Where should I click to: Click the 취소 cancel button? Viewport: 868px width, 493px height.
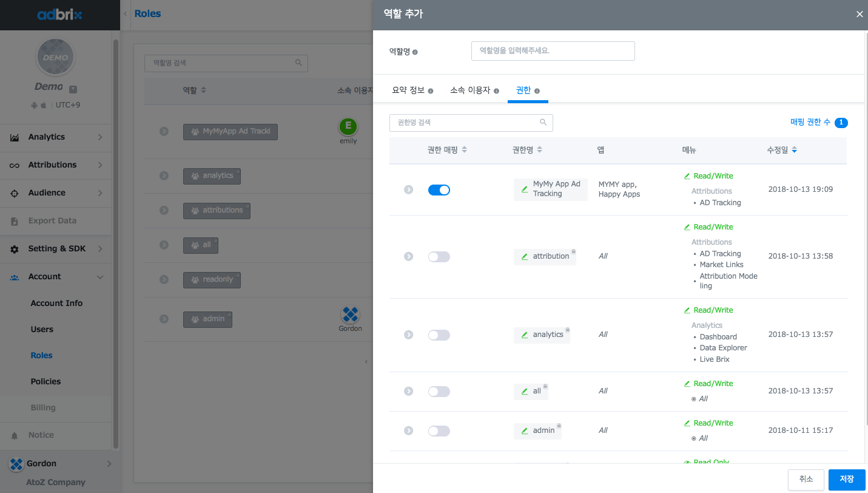(x=806, y=479)
